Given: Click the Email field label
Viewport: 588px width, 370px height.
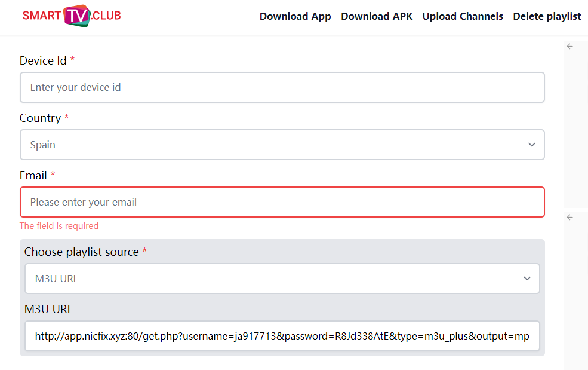Looking at the screenshot, I should point(33,175).
